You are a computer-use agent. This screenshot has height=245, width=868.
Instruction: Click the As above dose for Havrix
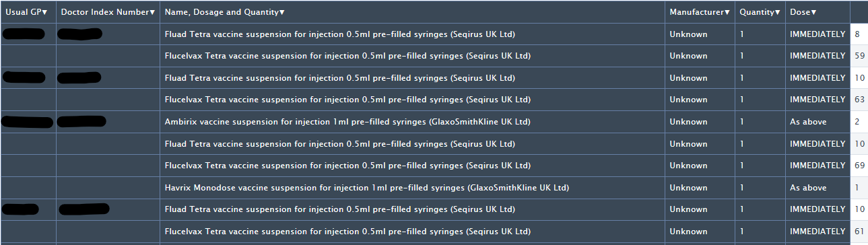pos(808,188)
